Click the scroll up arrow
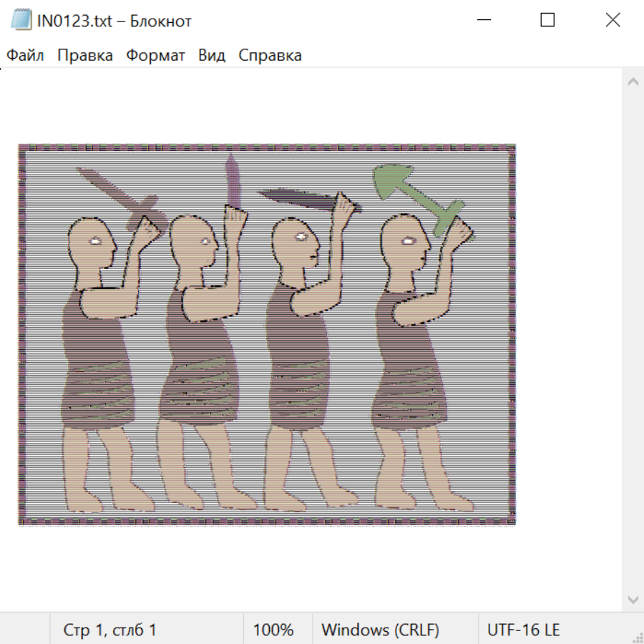The image size is (644, 644). click(x=633, y=82)
